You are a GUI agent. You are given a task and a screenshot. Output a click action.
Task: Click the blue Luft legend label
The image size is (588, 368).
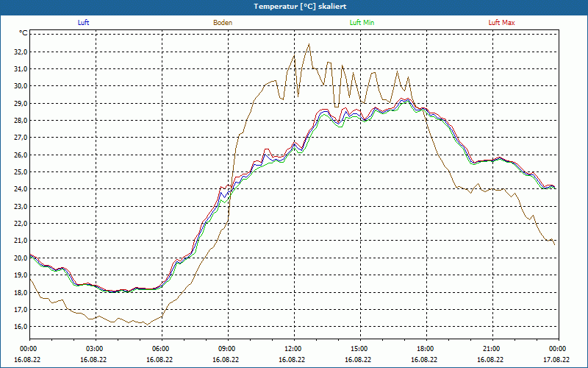[x=83, y=23]
